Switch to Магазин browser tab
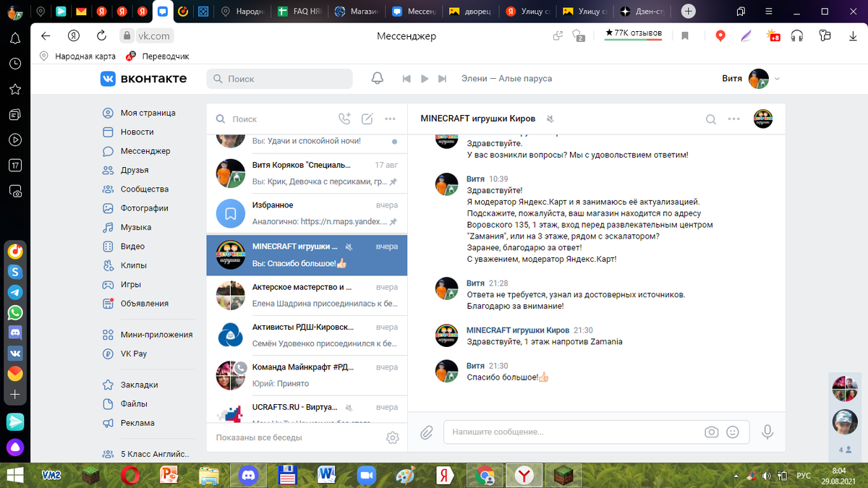 pos(355,12)
